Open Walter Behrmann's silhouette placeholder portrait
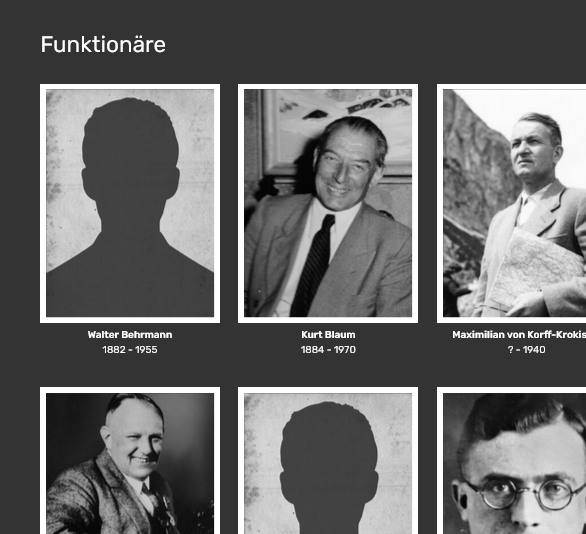The image size is (586, 534). click(x=130, y=203)
